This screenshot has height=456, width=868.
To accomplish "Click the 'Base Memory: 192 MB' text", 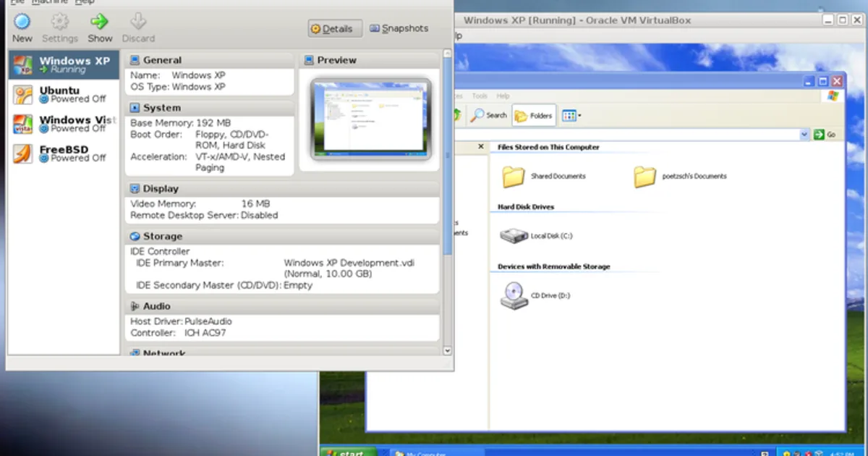I will point(181,123).
